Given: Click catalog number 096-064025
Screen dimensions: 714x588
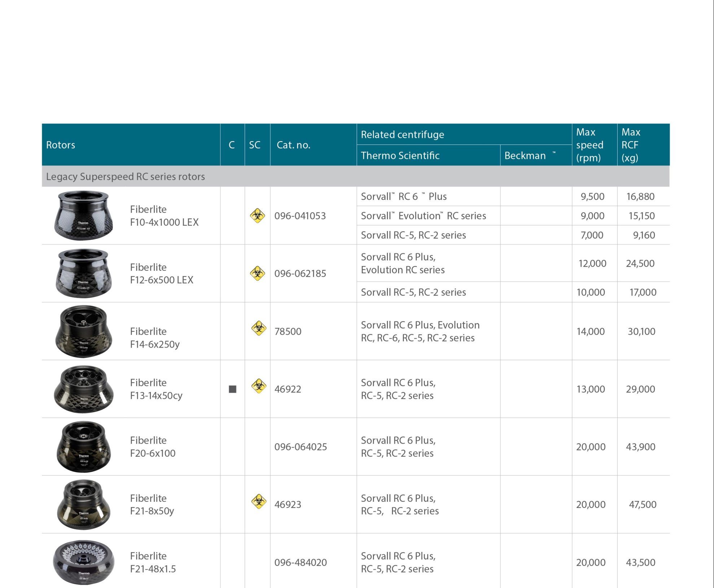Looking at the screenshot, I should [301, 447].
